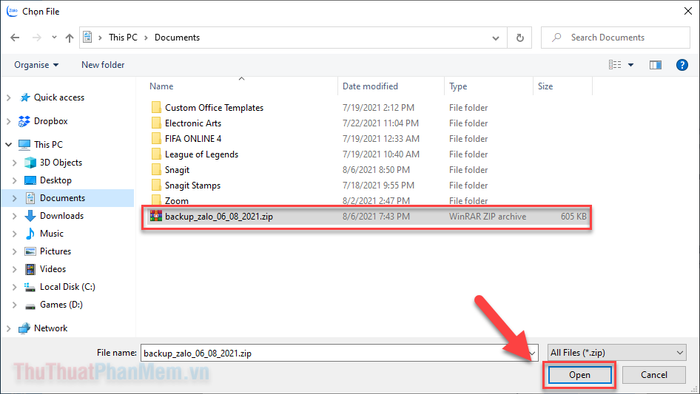Click the League of Legends folder icon
The image size is (700, 394).
(x=156, y=154)
